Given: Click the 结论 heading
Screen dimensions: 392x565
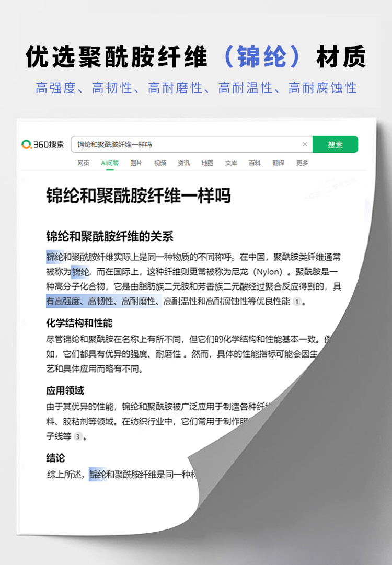Looking at the screenshot, I should (x=55, y=458).
